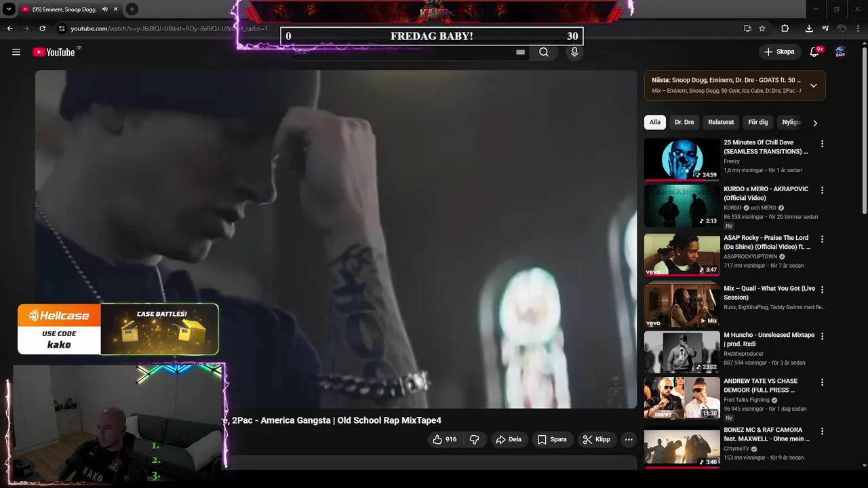Click the search magnifier button
The image size is (868, 488).
[x=544, y=52]
